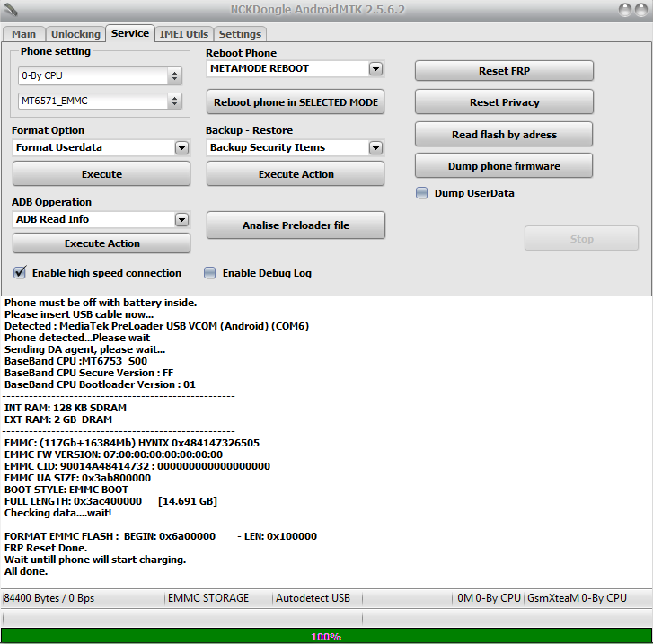The height and width of the screenshot is (644, 653).
Task: Open the Unlocking tab
Action: point(75,34)
